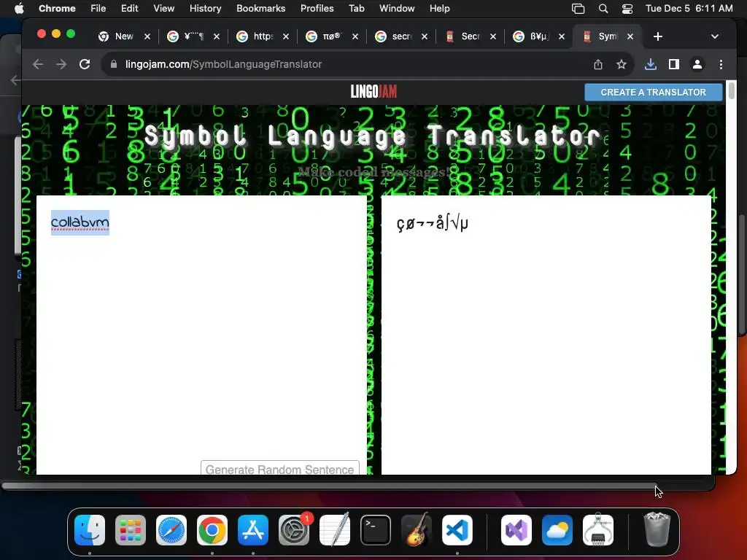Switch to the 'Secr' LingoJam tab

tap(463, 36)
